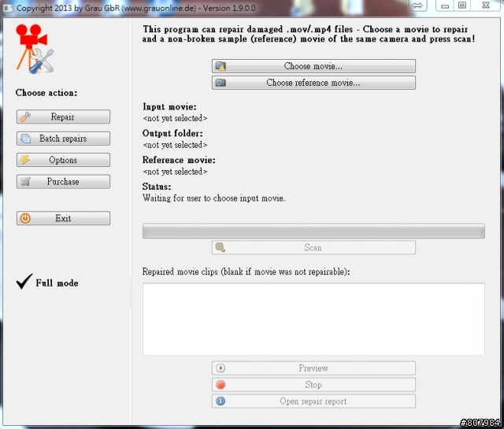The height and width of the screenshot is (429, 504).
Task: Click the warning camera icon on Choose movie
Action: click(x=220, y=66)
